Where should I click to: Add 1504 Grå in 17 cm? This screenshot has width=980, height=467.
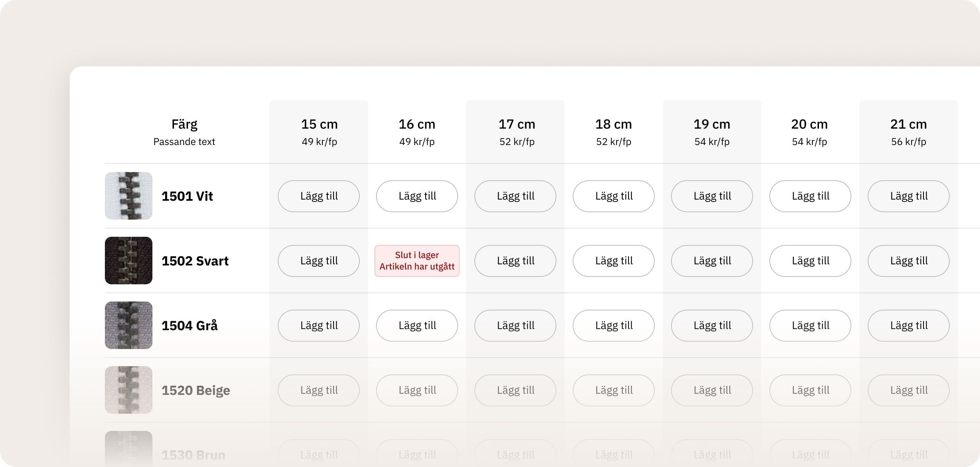515,326
